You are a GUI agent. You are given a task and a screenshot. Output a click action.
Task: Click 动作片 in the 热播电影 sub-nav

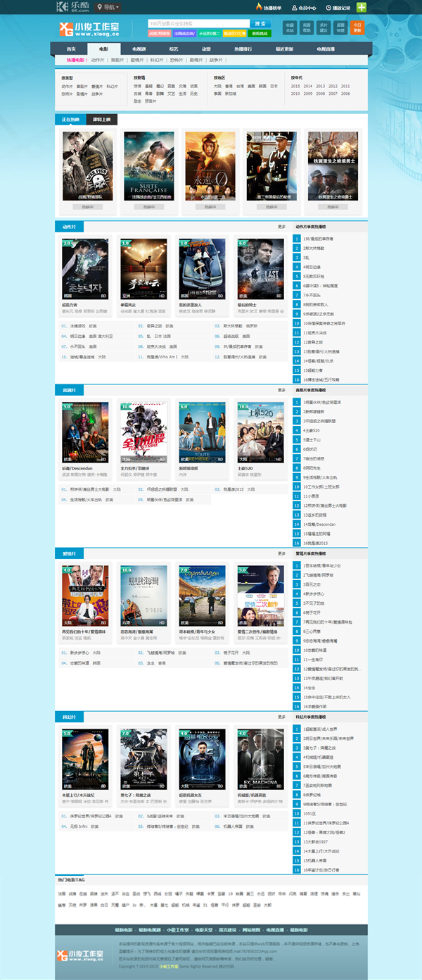click(98, 61)
